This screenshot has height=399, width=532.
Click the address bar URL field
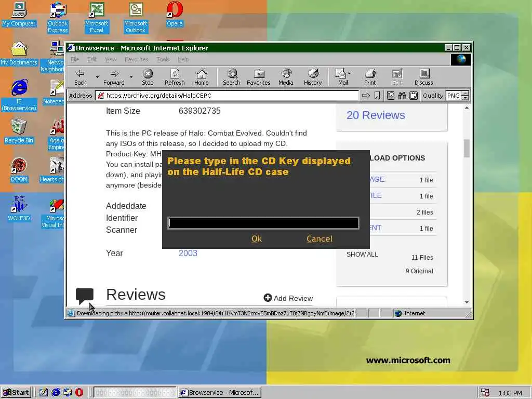(x=228, y=96)
